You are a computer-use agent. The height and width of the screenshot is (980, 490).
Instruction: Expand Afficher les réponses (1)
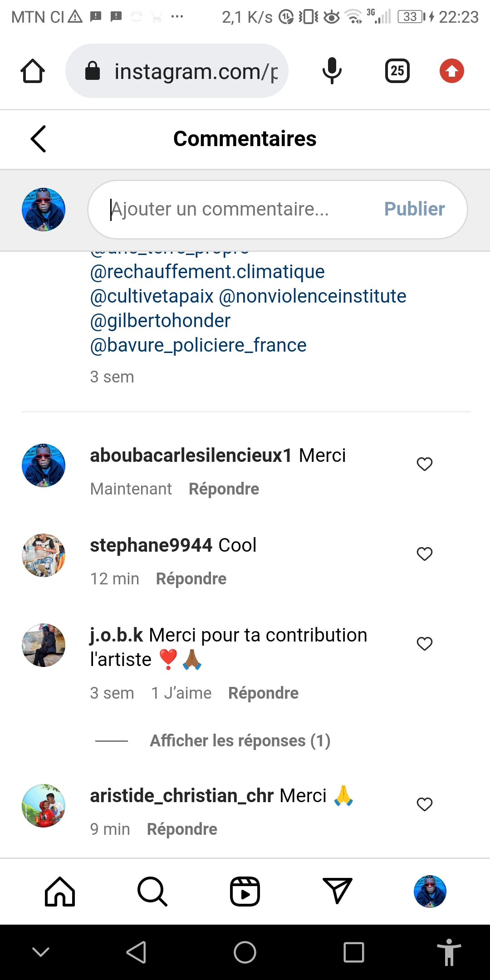(240, 741)
